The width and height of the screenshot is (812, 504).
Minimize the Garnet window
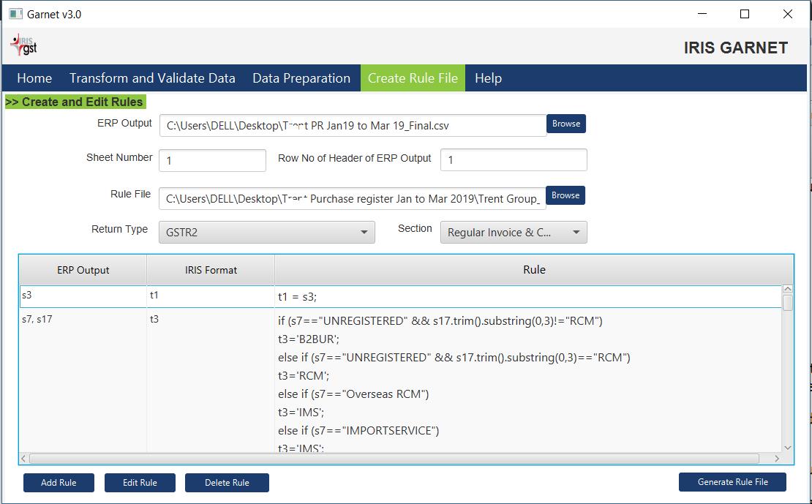[702, 14]
